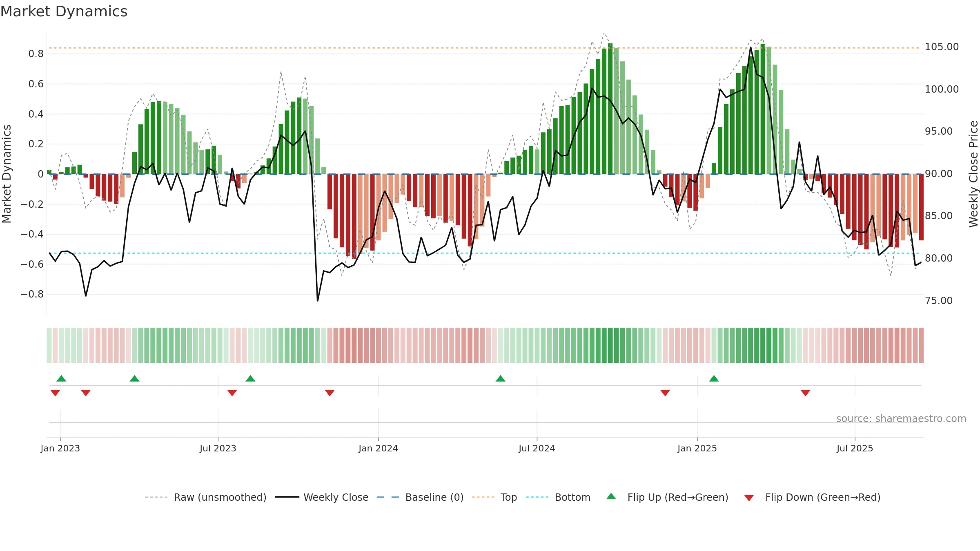Select the Flip Down marker just before Jan 2023

pyautogui.click(x=55, y=393)
